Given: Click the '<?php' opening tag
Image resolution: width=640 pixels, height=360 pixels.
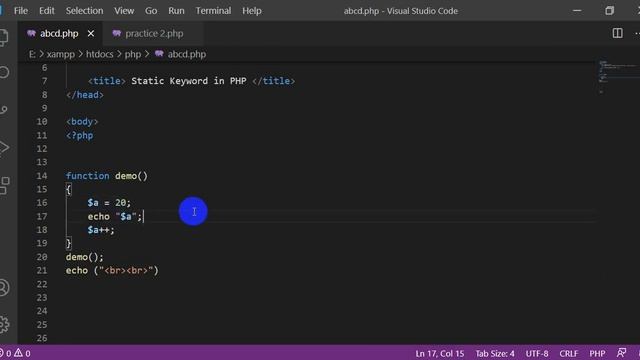Looking at the screenshot, I should tap(80, 136).
